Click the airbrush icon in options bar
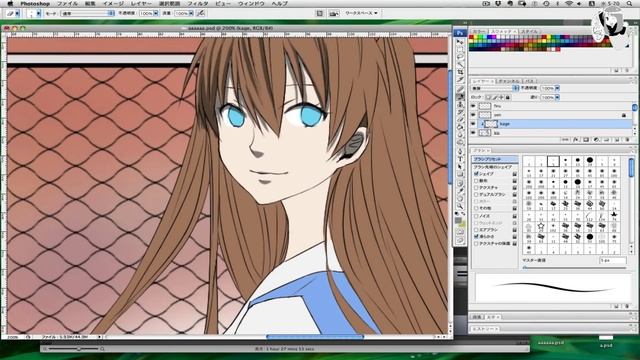The image size is (640, 360). coord(201,13)
